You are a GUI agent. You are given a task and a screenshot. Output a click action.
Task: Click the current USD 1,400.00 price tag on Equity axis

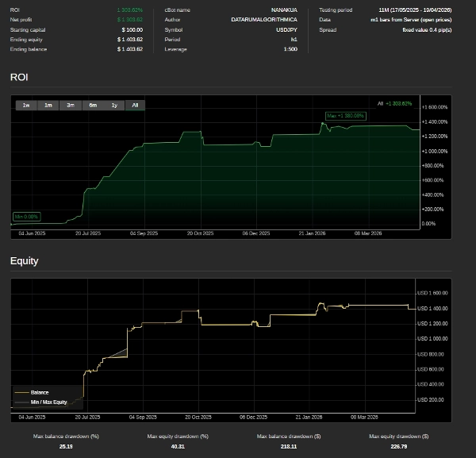pos(432,308)
